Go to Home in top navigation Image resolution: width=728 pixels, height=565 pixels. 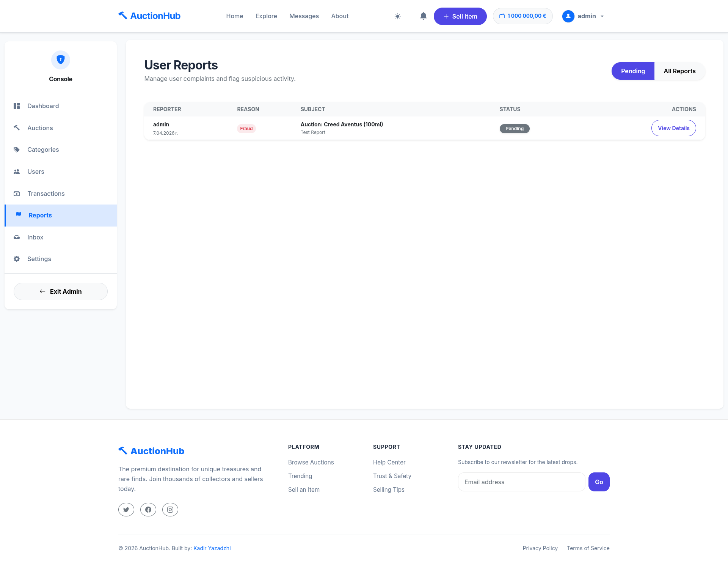click(x=235, y=16)
